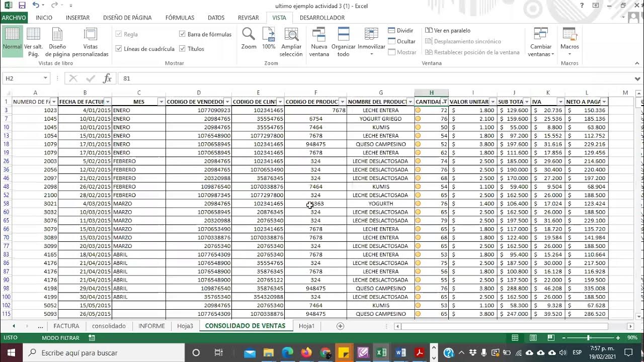Set zoom to 100% icon
This screenshot has width=644, height=362.
pyautogui.click(x=269, y=39)
